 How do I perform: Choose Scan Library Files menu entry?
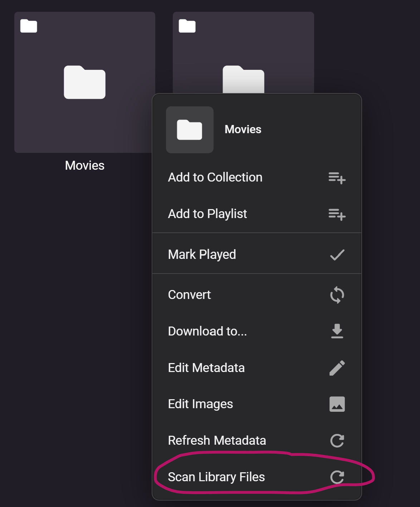pos(257,477)
